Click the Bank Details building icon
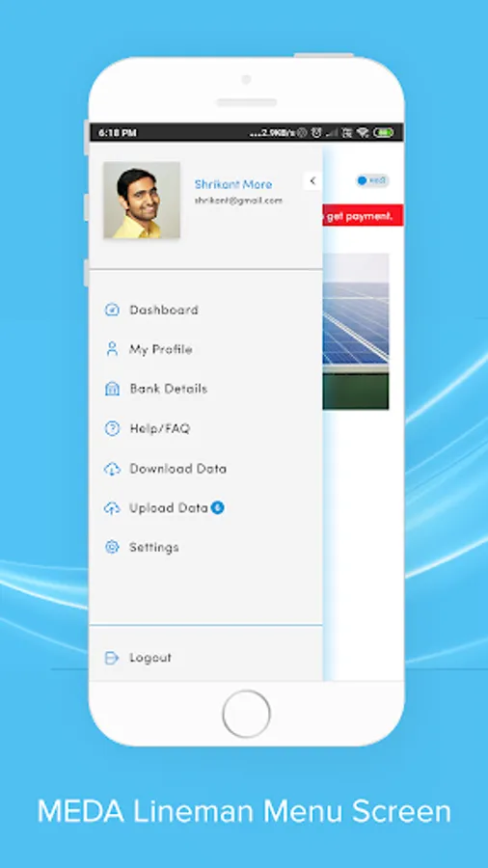The height and width of the screenshot is (868, 488). point(112,389)
